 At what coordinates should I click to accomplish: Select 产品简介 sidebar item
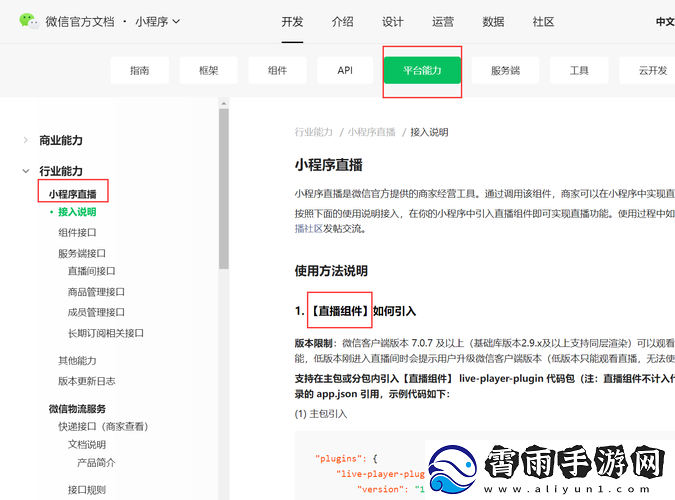[x=96, y=463]
